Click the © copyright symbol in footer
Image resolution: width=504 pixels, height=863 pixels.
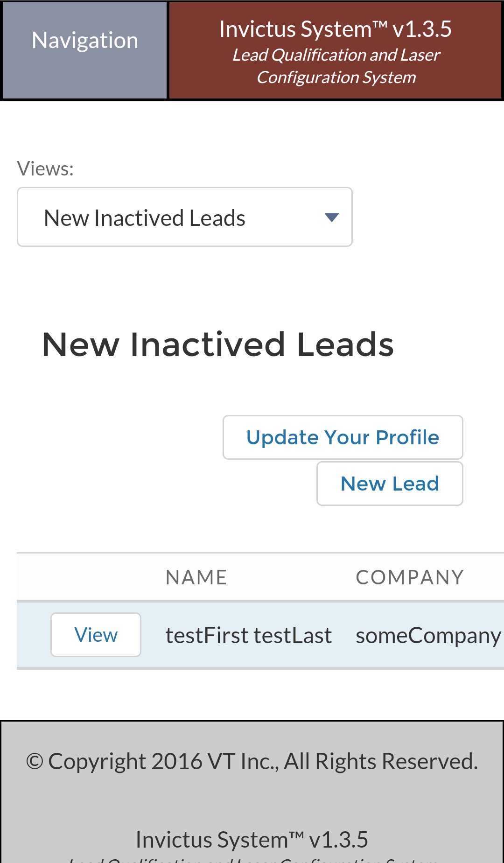(x=35, y=761)
